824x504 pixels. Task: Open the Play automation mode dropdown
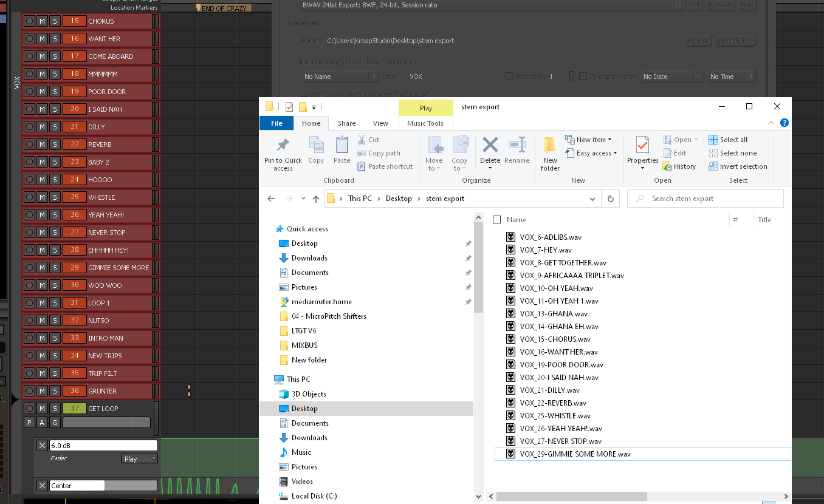pyautogui.click(x=139, y=459)
